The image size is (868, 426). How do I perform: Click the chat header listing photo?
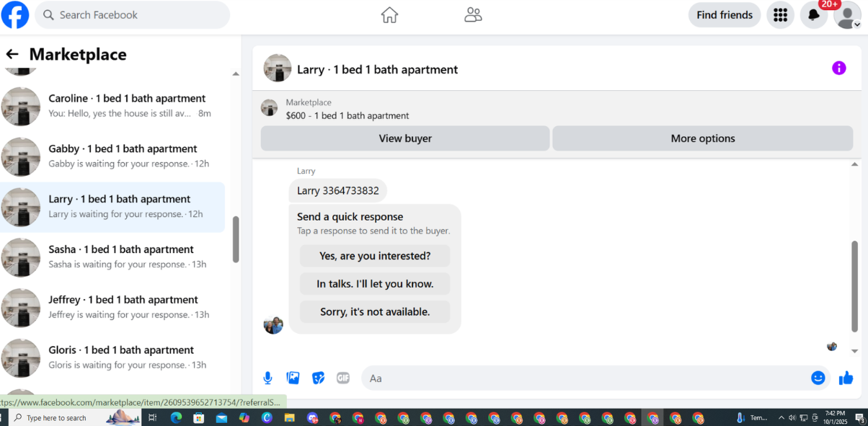tap(278, 68)
